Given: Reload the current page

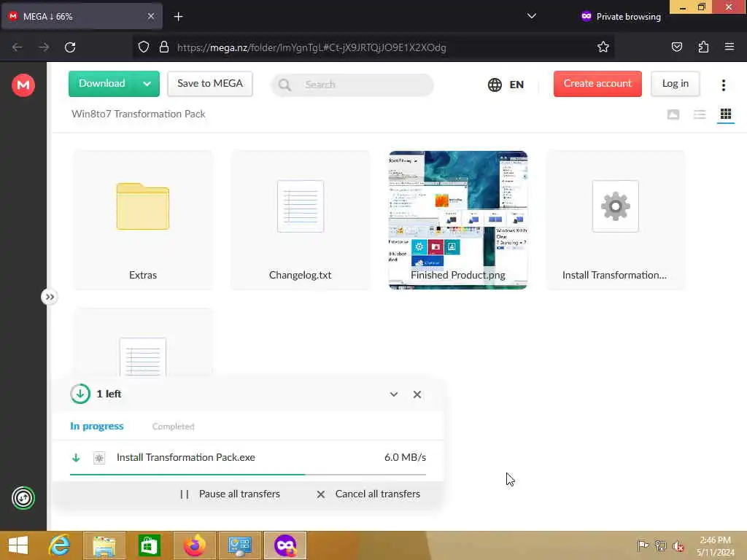Looking at the screenshot, I should [70, 47].
